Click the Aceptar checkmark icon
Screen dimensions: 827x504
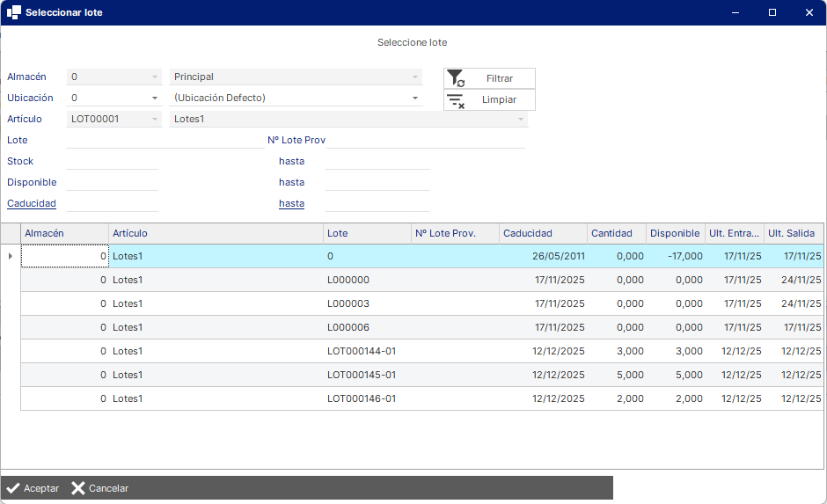tap(13, 488)
